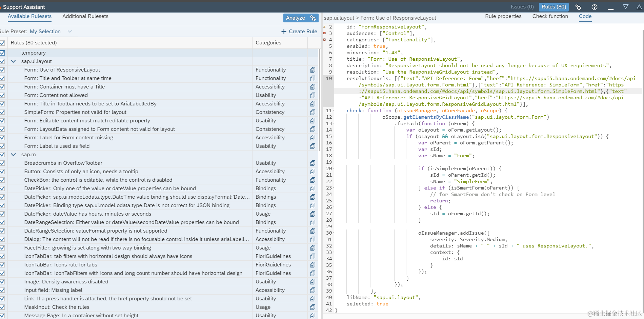The image size is (644, 319).
Task: Open analysis settings gear beside Analyze
Action: (313, 18)
